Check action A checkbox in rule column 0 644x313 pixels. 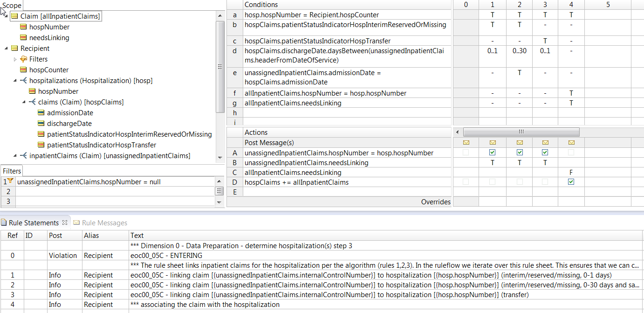[x=466, y=153]
